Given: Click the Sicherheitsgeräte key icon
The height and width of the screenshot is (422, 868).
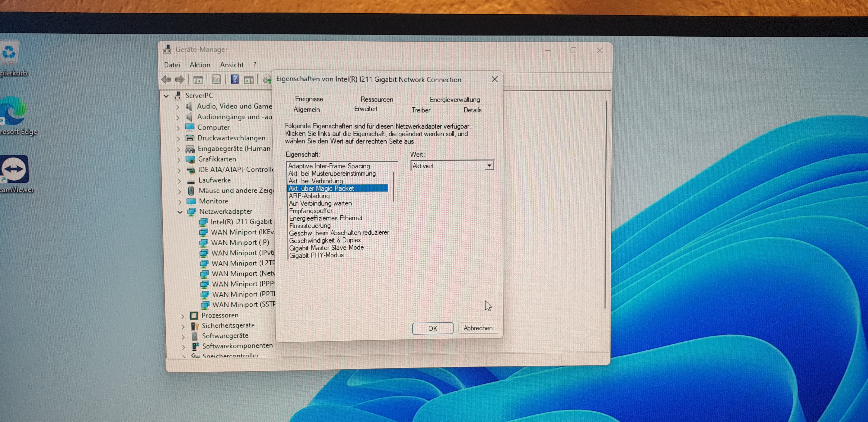Looking at the screenshot, I should pos(195,326).
